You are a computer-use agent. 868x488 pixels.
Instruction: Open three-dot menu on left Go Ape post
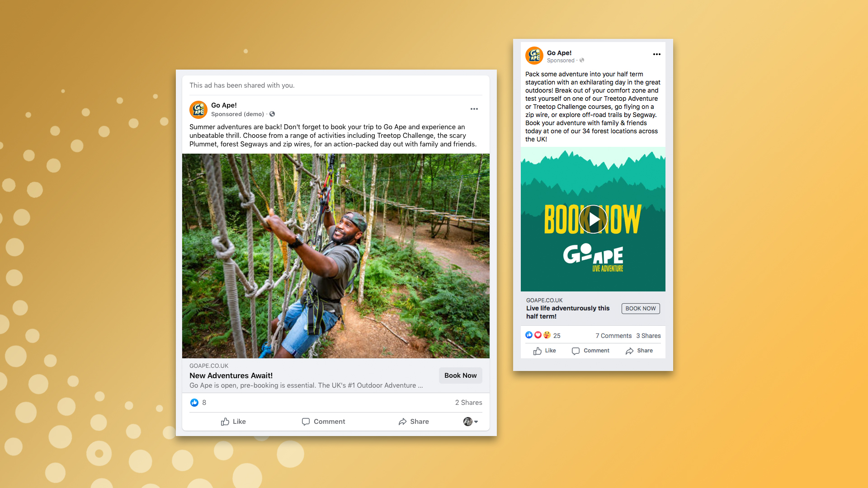(x=474, y=109)
